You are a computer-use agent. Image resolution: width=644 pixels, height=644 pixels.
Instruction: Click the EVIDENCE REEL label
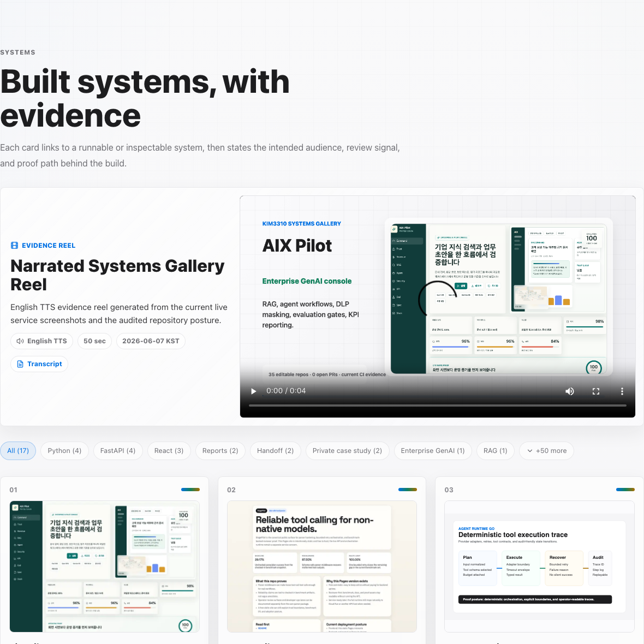click(x=49, y=246)
